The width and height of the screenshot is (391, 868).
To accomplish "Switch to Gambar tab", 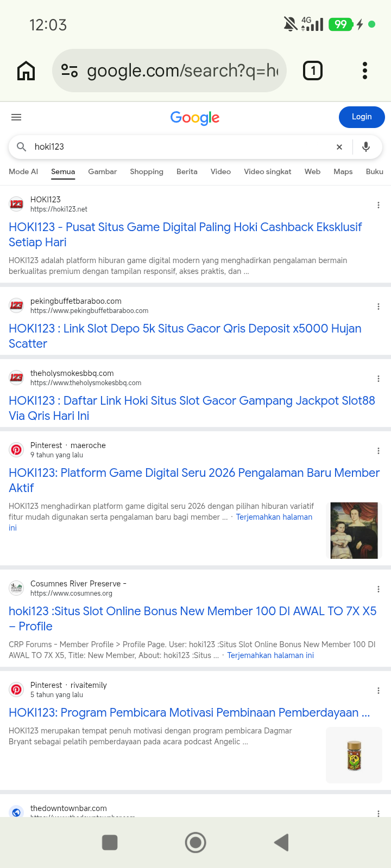I will pyautogui.click(x=103, y=171).
